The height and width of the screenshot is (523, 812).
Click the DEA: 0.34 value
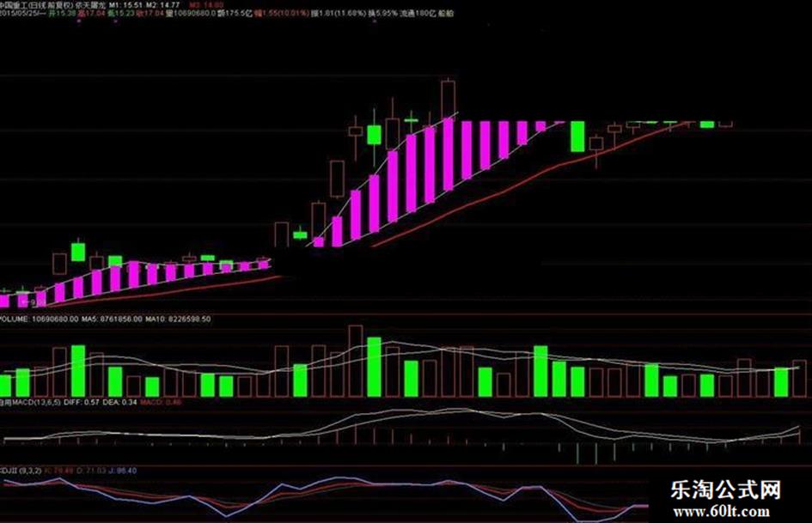tap(120, 402)
